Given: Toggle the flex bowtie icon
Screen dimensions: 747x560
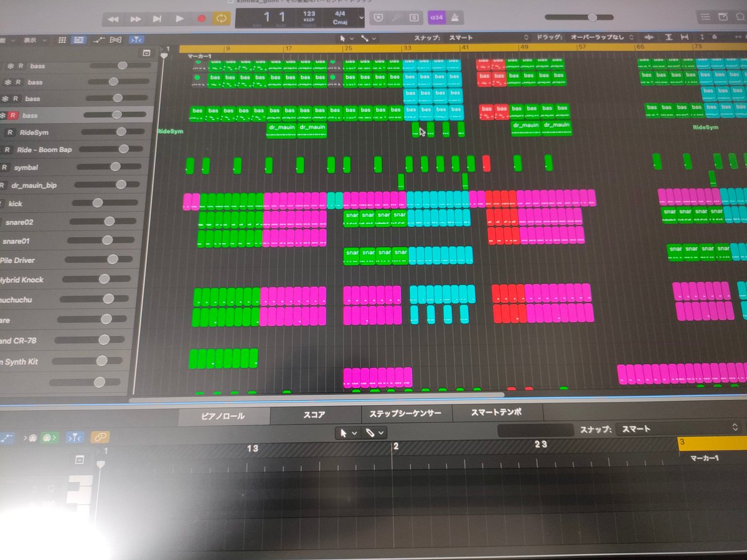Looking at the screenshot, I should click(115, 40).
